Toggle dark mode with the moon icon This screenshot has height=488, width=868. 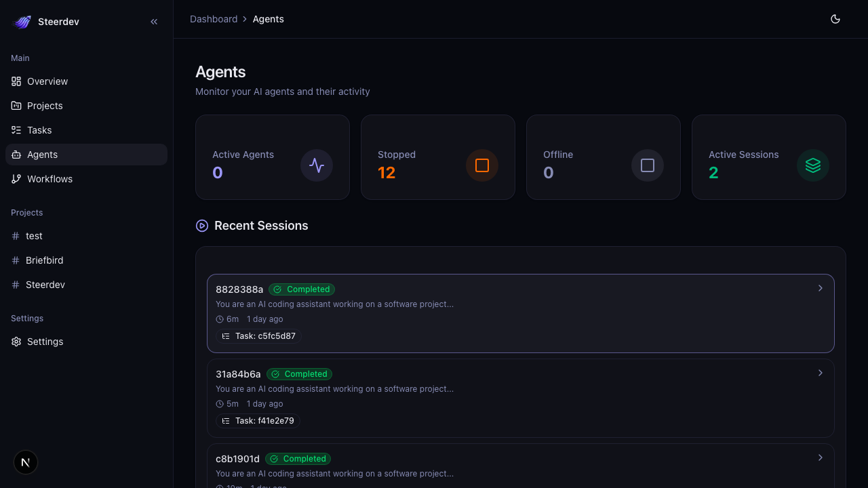pos(835,18)
